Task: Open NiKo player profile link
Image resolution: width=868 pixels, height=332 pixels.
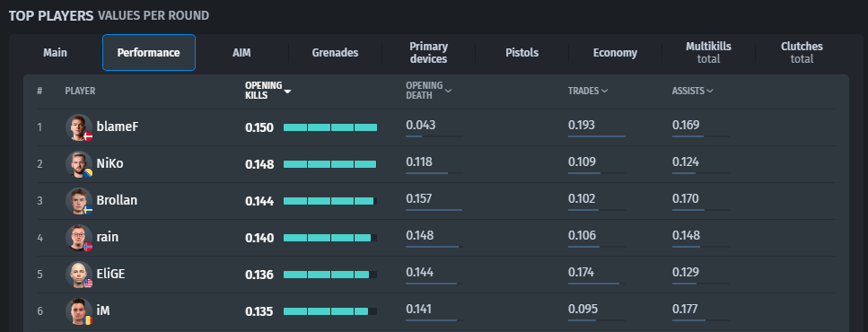Action: (x=110, y=164)
